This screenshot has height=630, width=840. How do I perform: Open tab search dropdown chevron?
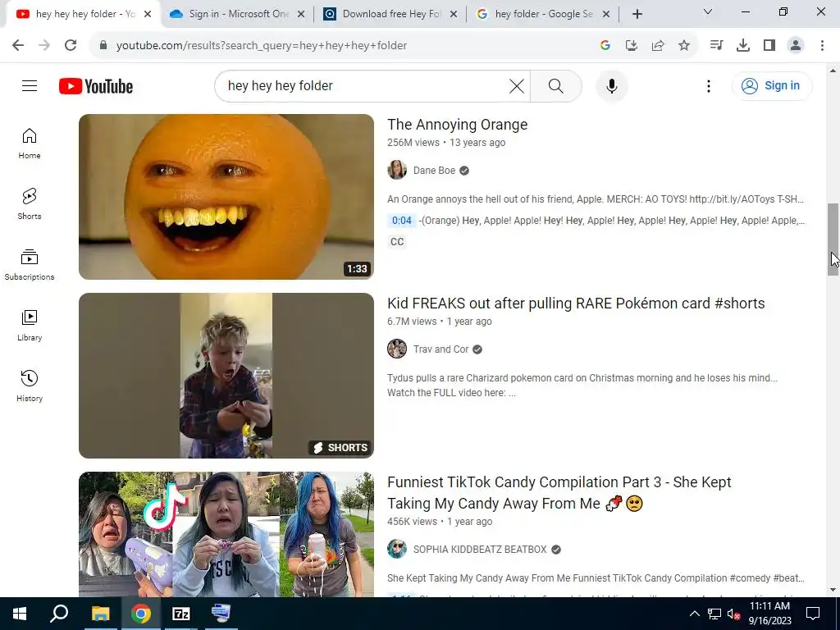pyautogui.click(x=707, y=11)
